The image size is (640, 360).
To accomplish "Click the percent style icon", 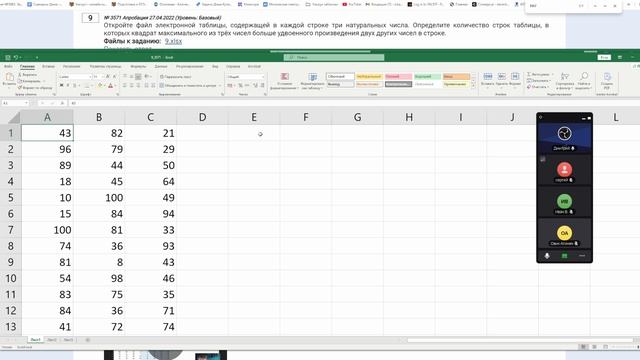I will coord(240,85).
